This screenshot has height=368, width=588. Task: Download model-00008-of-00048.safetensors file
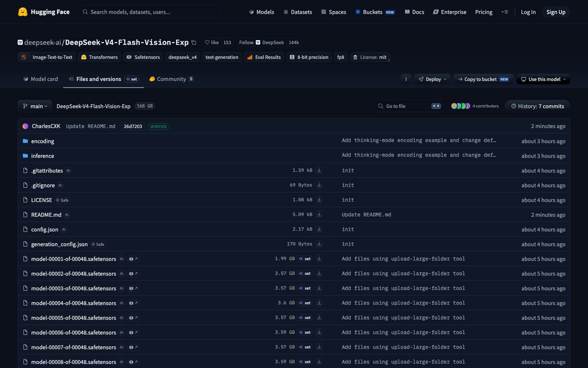[x=319, y=362]
